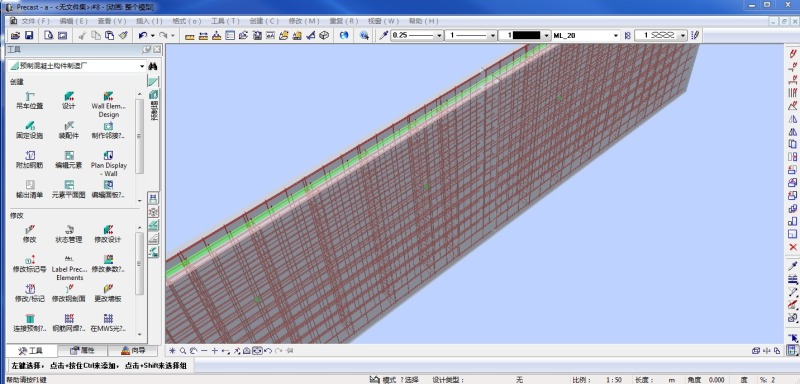Select the 固定设施 fixtures tool
Image resolution: width=800 pixels, height=384 pixels.
click(x=30, y=130)
